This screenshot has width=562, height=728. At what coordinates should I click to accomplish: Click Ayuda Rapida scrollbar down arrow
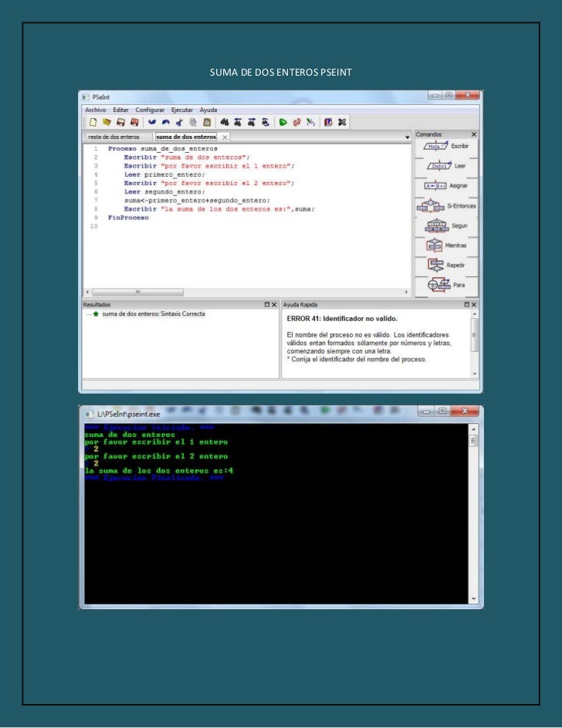pyautogui.click(x=474, y=374)
